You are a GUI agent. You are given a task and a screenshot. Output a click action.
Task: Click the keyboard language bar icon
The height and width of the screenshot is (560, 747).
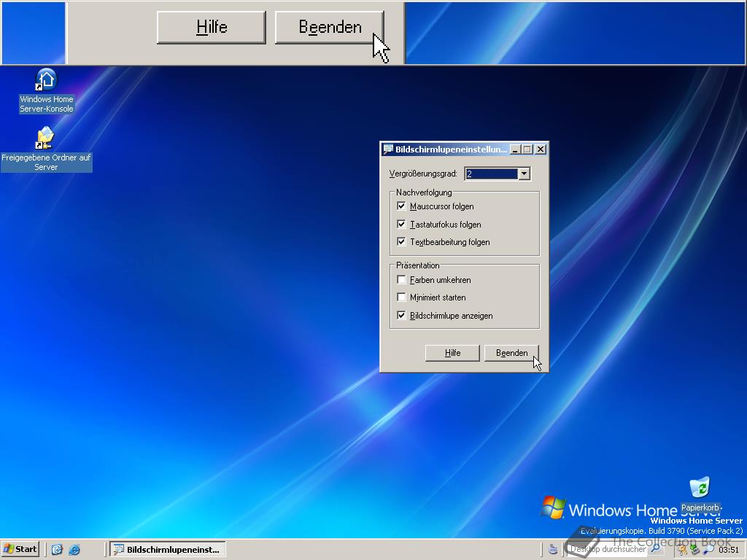point(553,550)
